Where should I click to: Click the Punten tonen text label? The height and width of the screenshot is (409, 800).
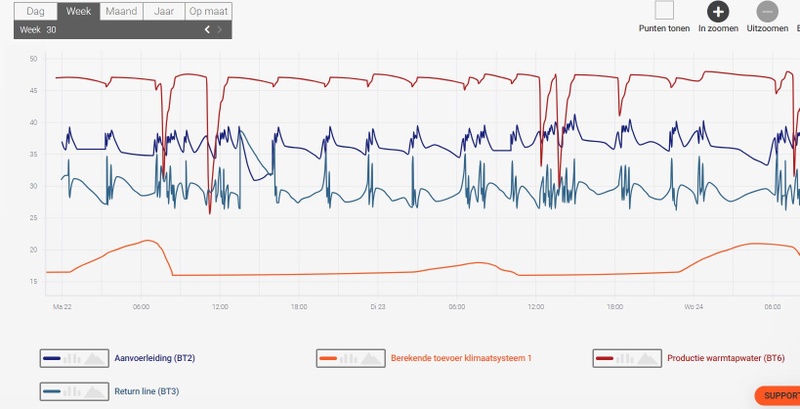664,29
